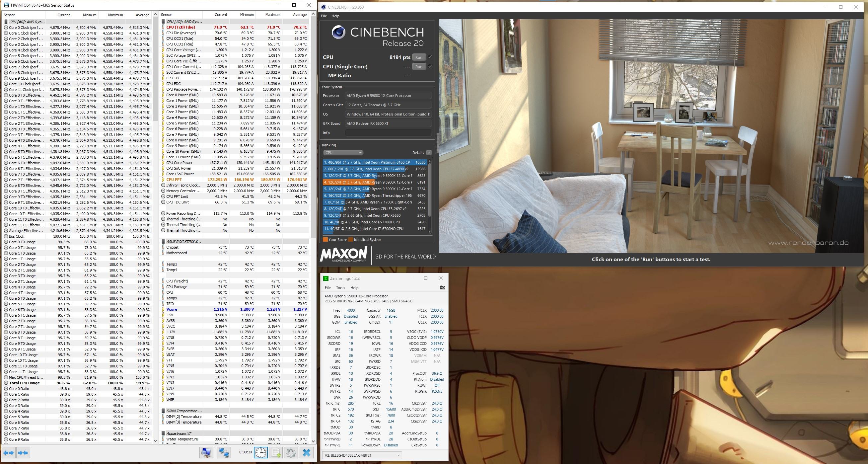Click the Chipset temperature thermometer icon
The width and height of the screenshot is (868, 464).
coord(163,247)
